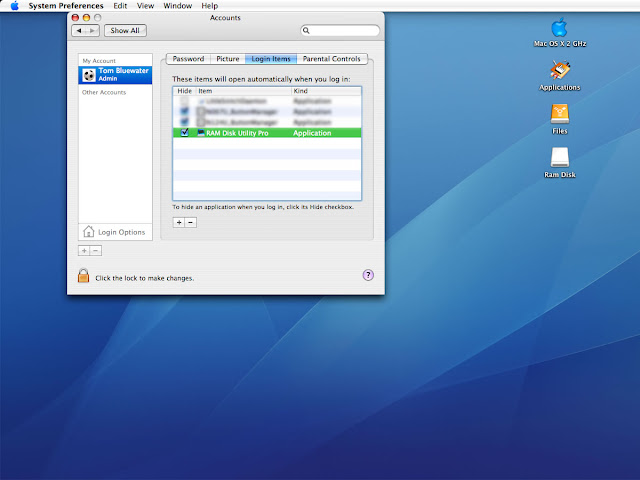
Task: Close the Accounts window
Action: click(x=75, y=18)
